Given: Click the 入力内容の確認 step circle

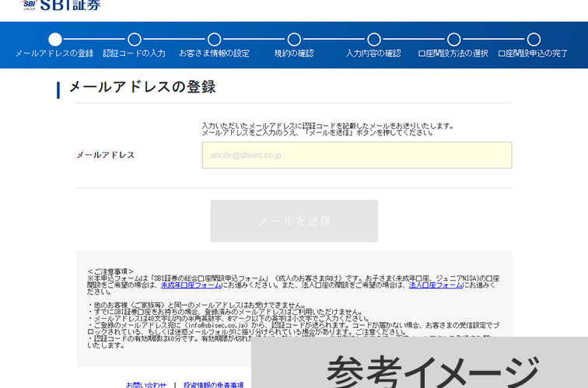Looking at the screenshot, I should click(374, 40).
